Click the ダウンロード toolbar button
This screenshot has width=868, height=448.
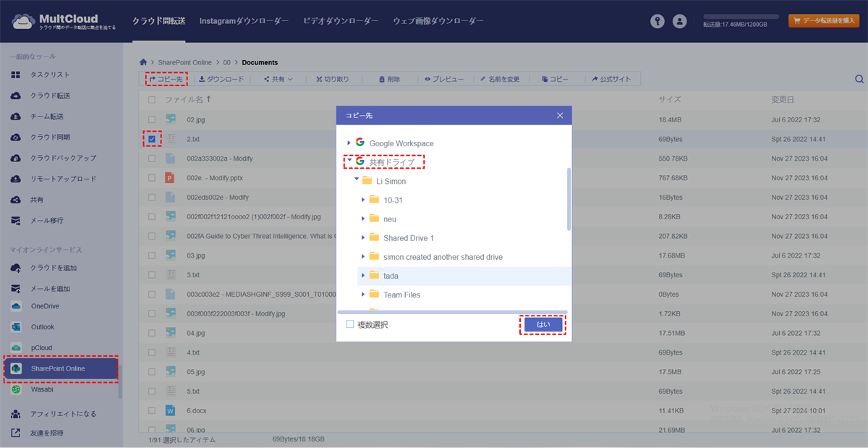pos(221,79)
